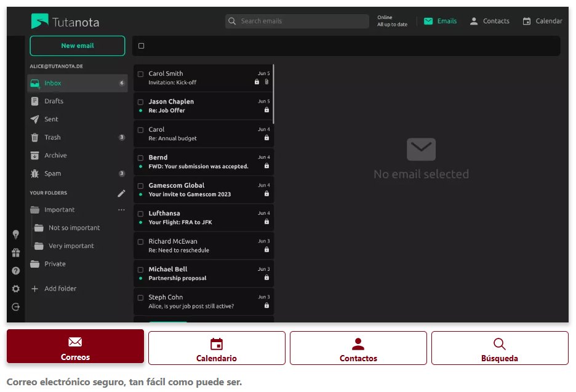Check the Bernd email checkbox
The height and width of the screenshot is (392, 576).
click(140, 158)
